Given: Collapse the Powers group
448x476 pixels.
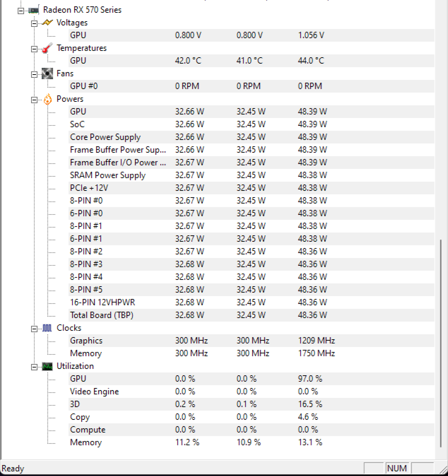Looking at the screenshot, I should [34, 100].
